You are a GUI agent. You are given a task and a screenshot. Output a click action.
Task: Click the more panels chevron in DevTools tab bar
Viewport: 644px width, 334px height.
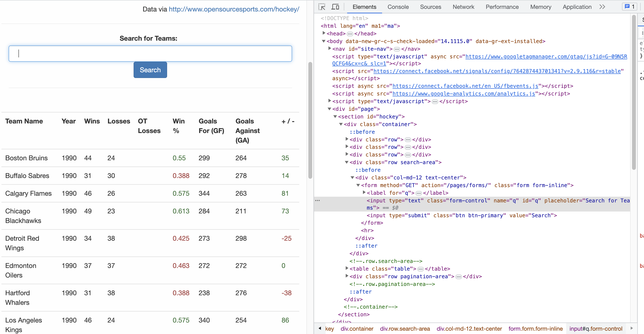(x=602, y=7)
